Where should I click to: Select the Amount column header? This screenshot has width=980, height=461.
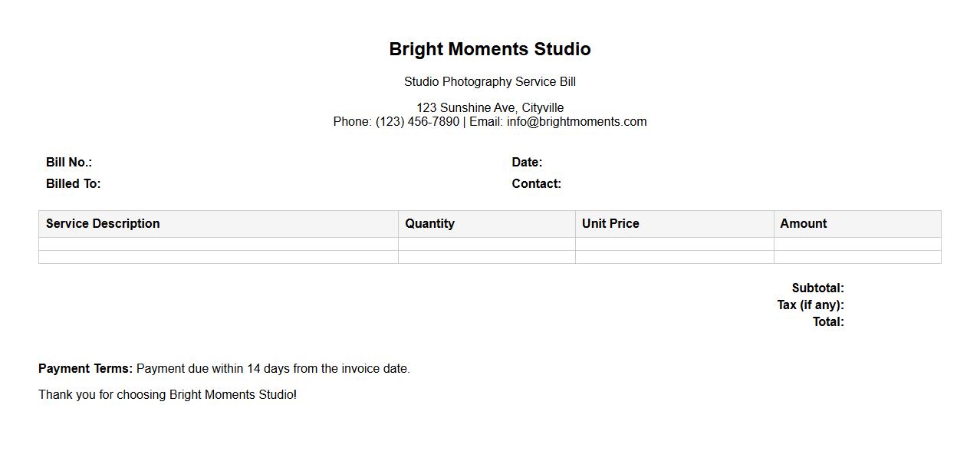[x=803, y=224]
